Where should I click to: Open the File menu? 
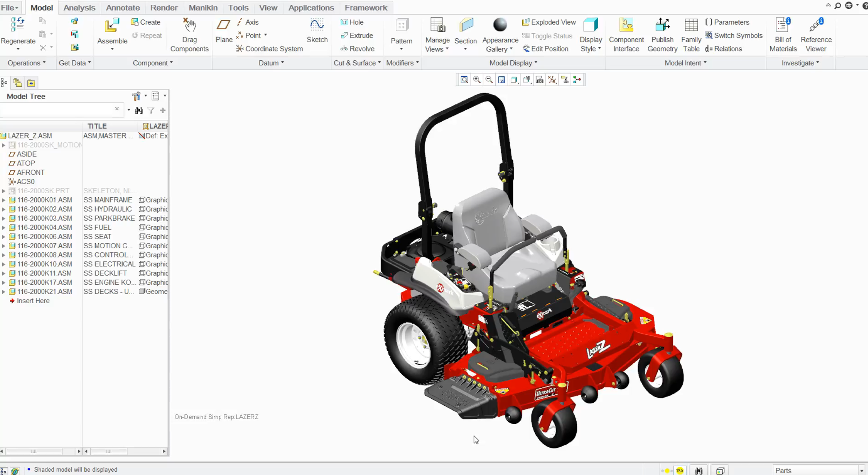tap(10, 7)
